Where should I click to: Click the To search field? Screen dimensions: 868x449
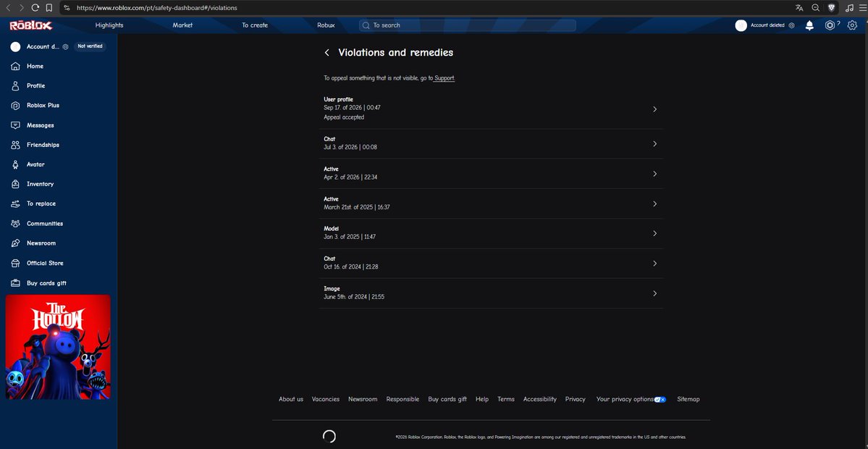467,25
